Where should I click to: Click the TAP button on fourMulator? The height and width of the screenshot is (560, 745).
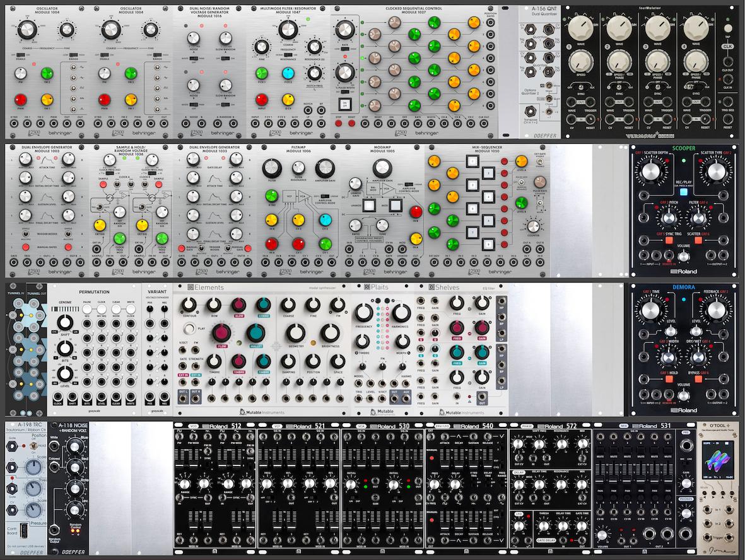728,28
